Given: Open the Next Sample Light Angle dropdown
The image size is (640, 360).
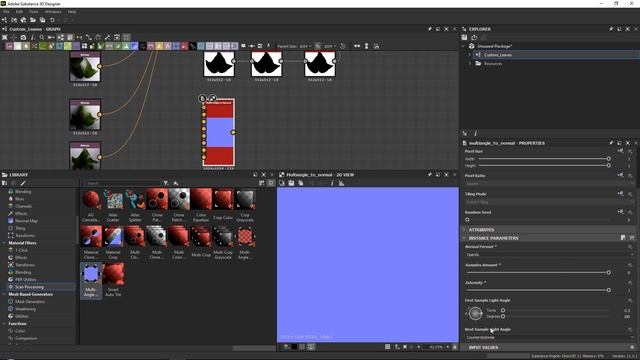Looking at the screenshot, I should point(549,338).
